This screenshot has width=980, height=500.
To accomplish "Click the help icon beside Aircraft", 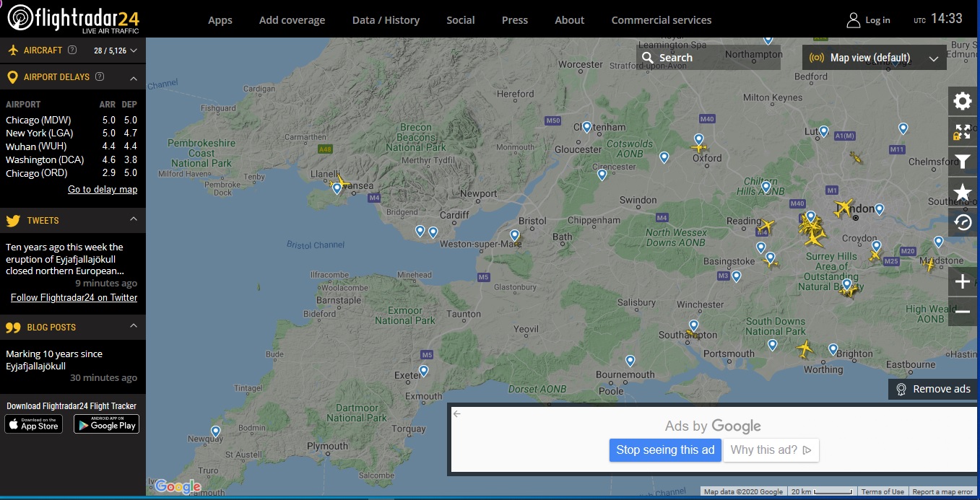I will (72, 51).
